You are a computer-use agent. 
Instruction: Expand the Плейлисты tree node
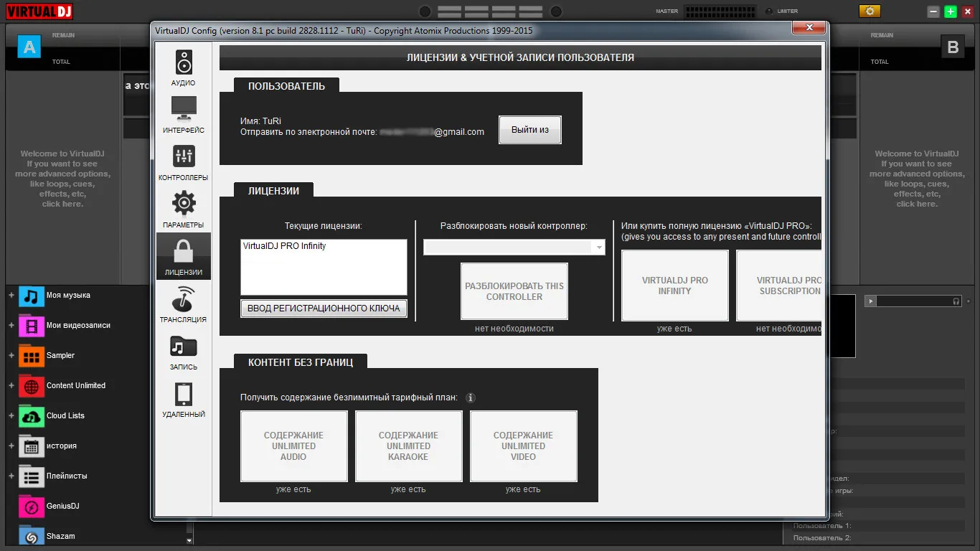pos(11,476)
